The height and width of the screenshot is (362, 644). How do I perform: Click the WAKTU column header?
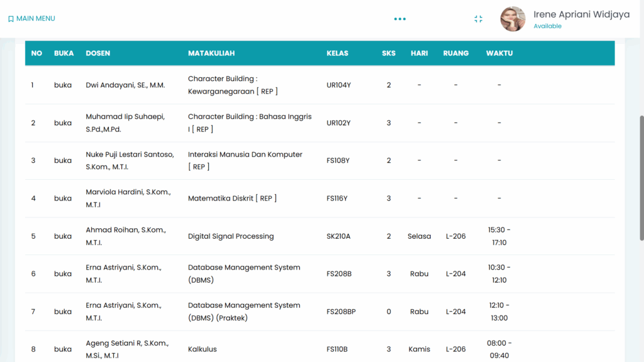[x=499, y=53]
